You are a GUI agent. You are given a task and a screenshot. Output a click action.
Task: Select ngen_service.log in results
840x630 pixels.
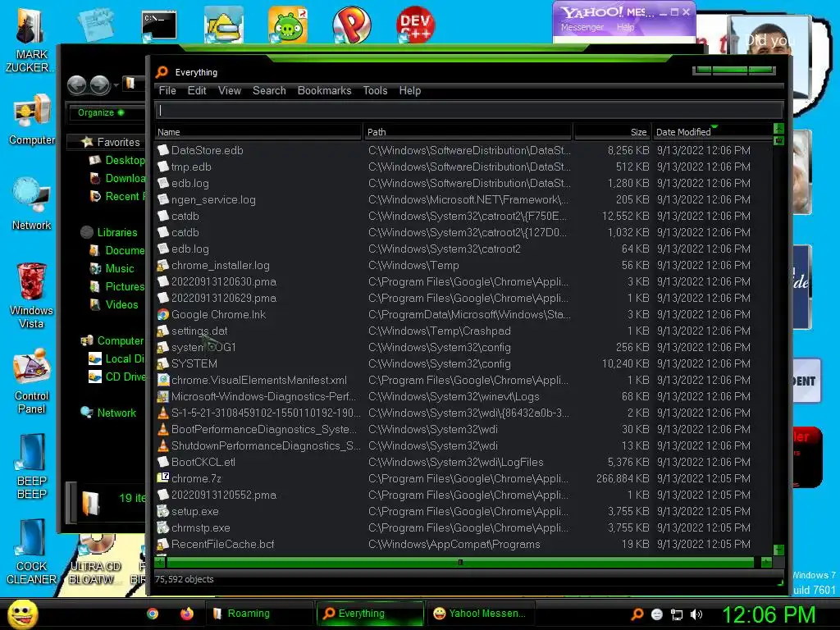click(x=463, y=200)
